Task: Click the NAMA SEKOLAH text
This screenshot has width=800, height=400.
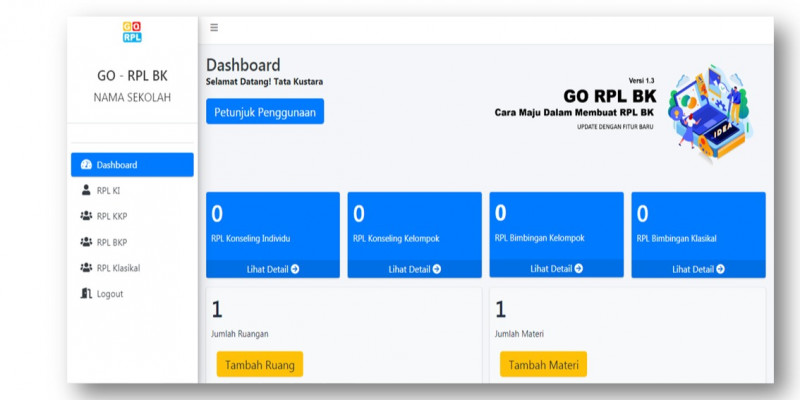Action: pos(132,97)
